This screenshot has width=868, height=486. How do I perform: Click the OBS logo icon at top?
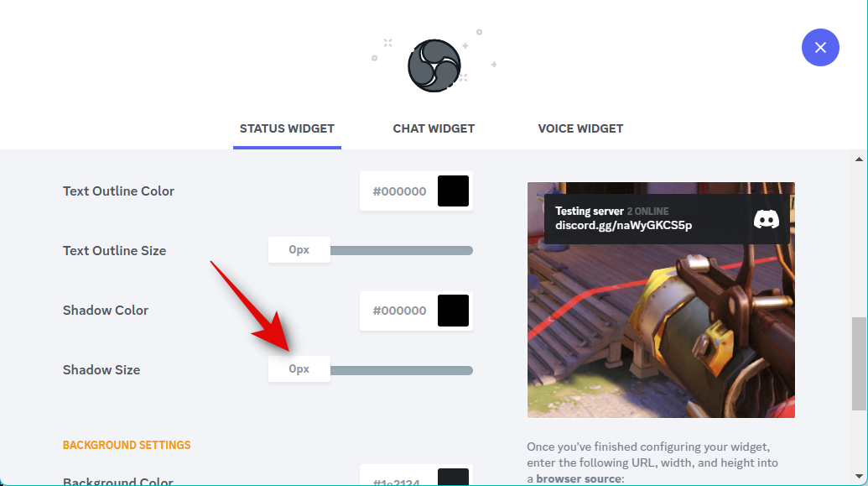tap(434, 65)
